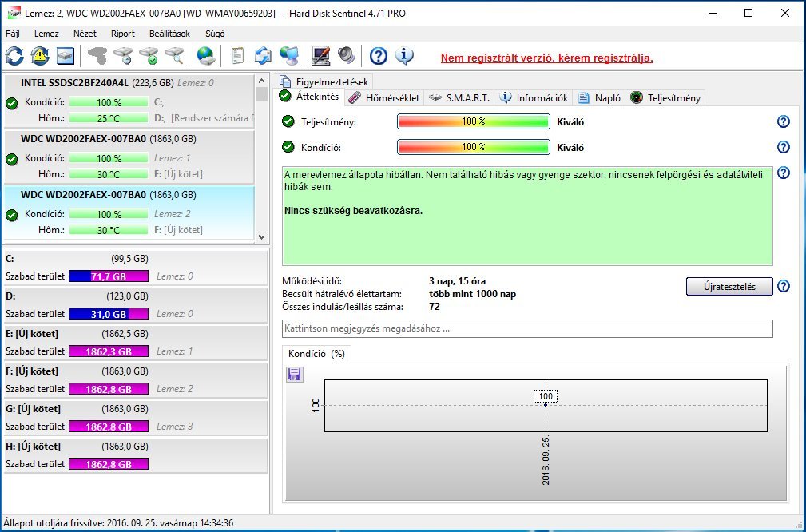806x532 pixels.
Task: Open help via toolbar question mark icon
Action: pyautogui.click(x=379, y=55)
